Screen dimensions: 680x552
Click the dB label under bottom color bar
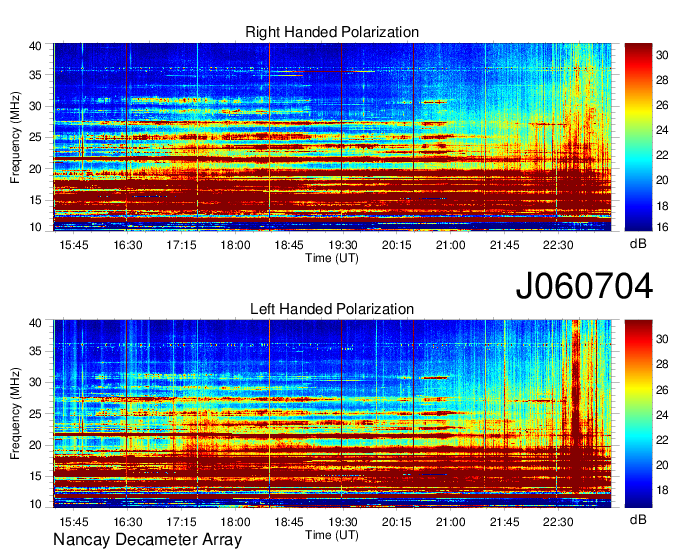pos(638,519)
